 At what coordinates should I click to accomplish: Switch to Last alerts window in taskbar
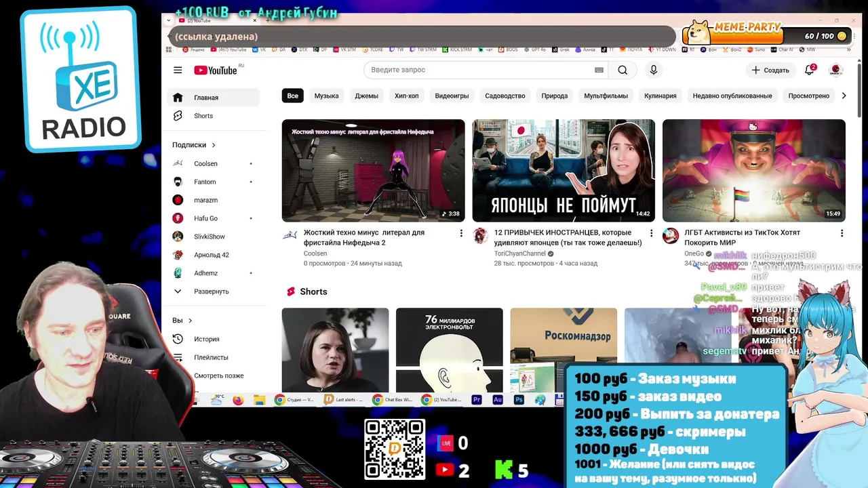(344, 401)
